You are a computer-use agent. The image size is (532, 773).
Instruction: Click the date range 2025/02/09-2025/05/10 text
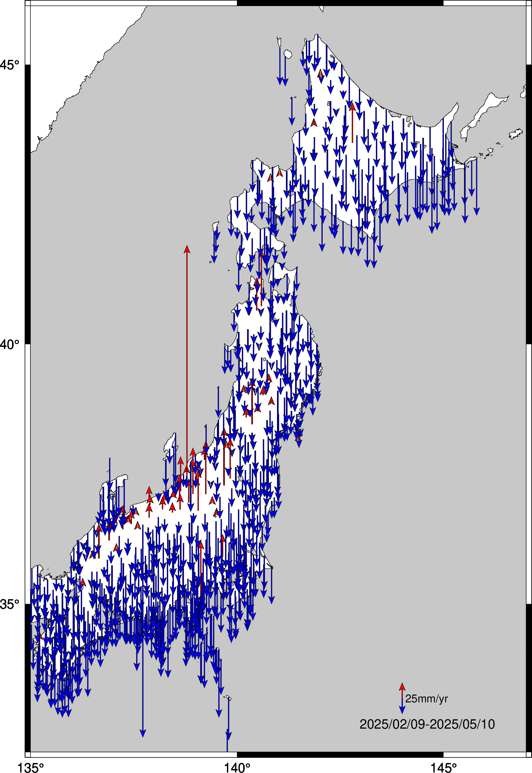[427, 724]
